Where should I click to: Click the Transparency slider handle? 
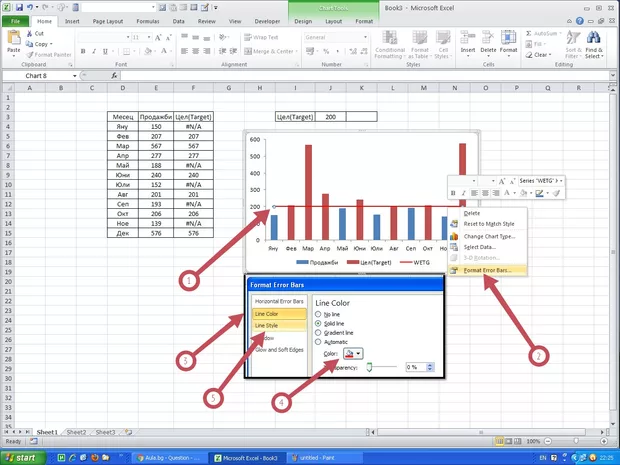pyautogui.click(x=369, y=367)
